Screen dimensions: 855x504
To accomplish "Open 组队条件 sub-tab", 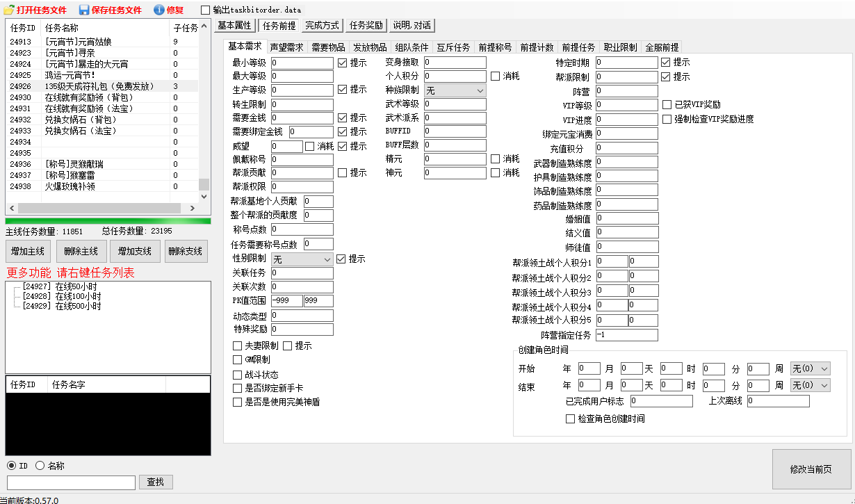I will (412, 47).
